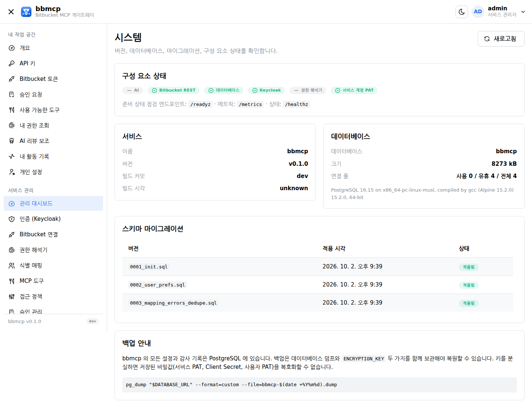Screen dimensions: 532x415
Task: Click the 권한 해석기 status badge
Action: (x=308, y=90)
